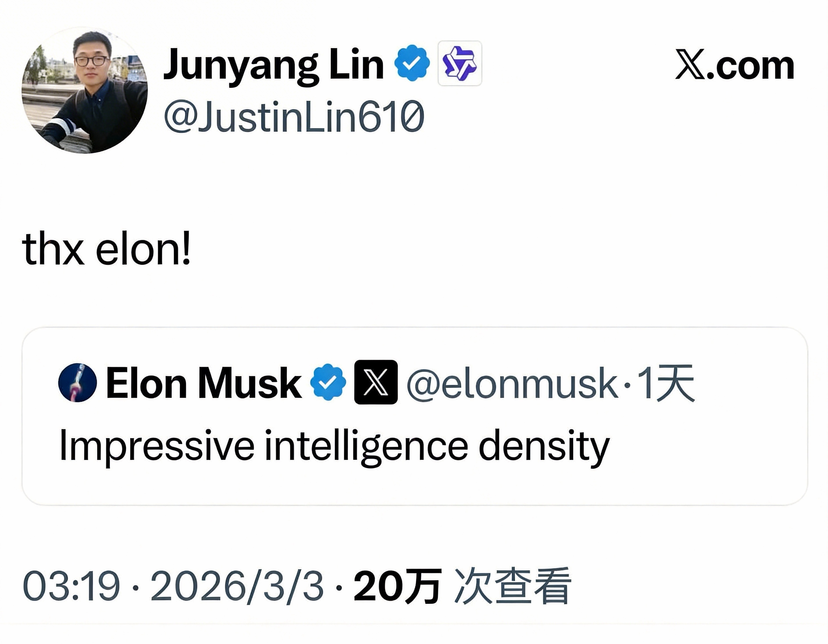This screenshot has height=644, width=828.
Task: Open the Junyang Lin display name
Action: 274,65
